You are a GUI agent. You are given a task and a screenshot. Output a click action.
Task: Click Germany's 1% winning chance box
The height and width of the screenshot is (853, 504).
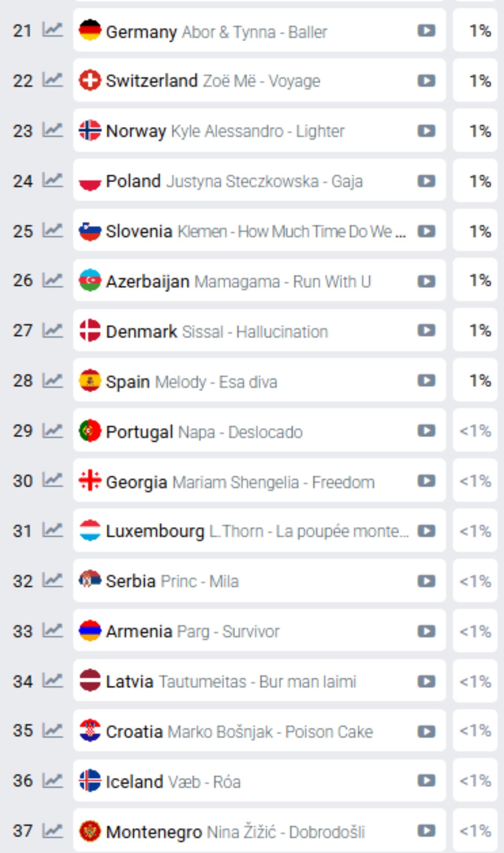click(x=475, y=30)
